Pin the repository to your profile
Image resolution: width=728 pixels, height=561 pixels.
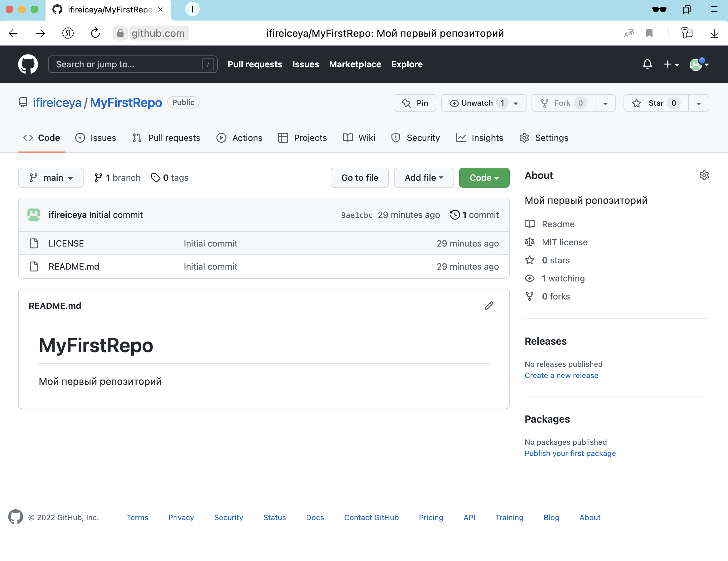(x=415, y=103)
